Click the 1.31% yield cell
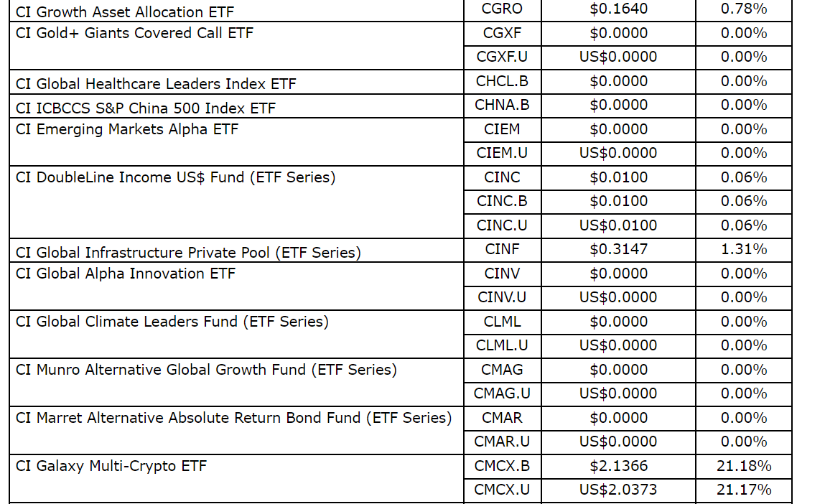825x504 pixels. click(744, 250)
